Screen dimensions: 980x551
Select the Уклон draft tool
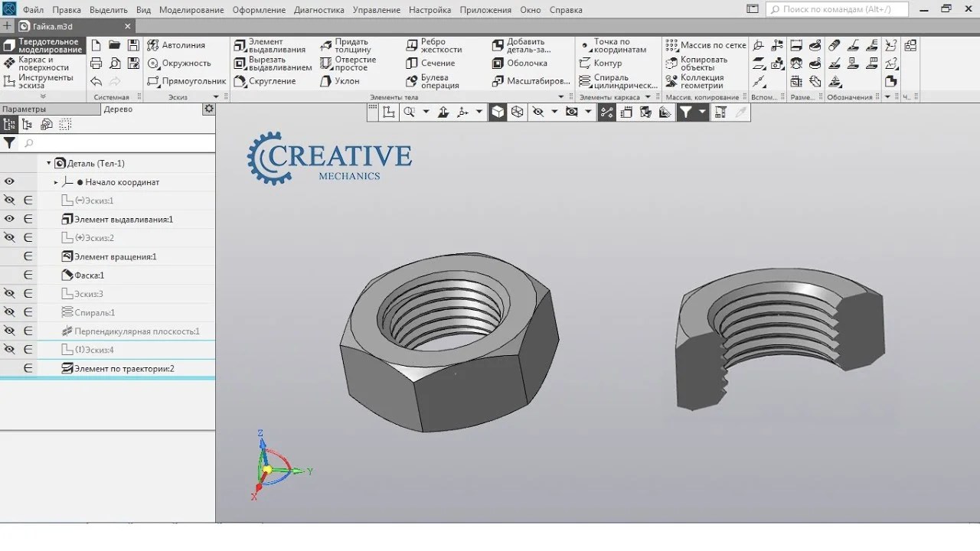point(340,81)
